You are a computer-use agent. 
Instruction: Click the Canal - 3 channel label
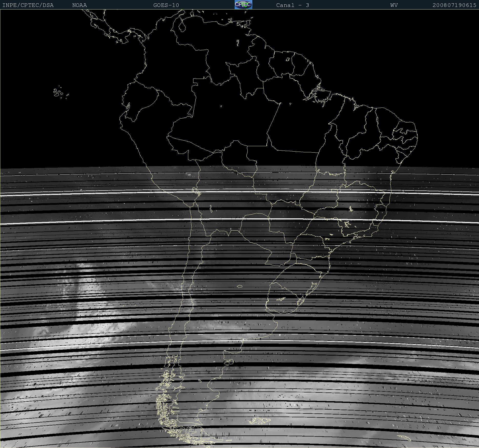293,5
